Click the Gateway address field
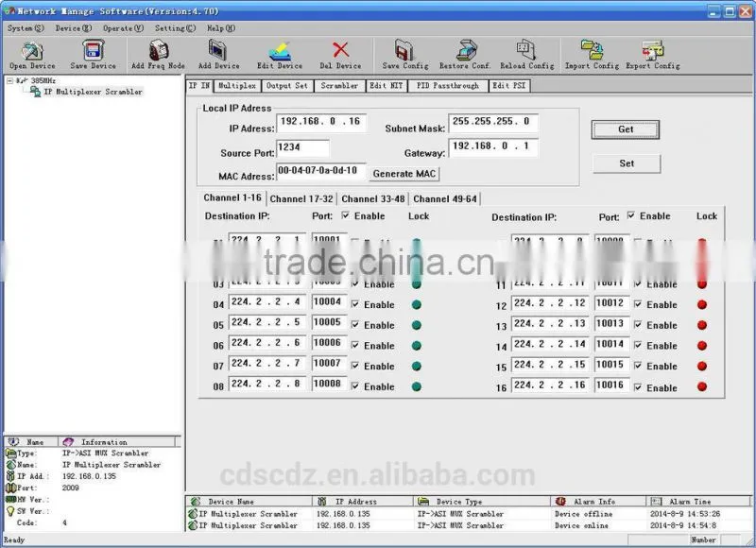756x548 pixels. 493,147
